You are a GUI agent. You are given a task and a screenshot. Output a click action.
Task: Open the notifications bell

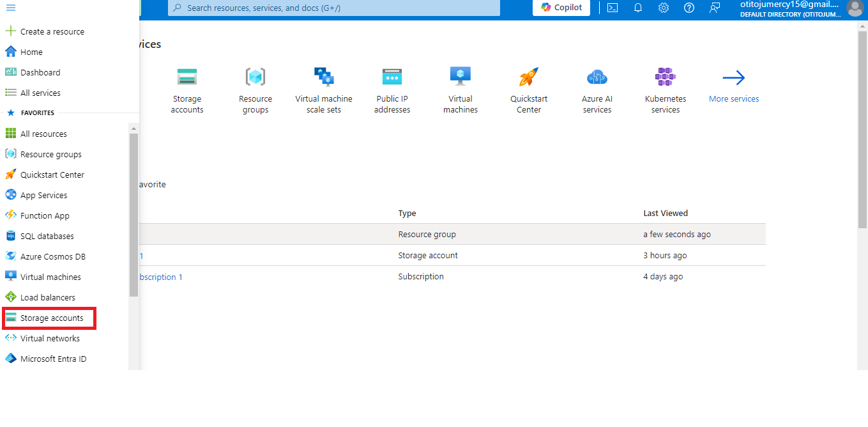(x=637, y=8)
